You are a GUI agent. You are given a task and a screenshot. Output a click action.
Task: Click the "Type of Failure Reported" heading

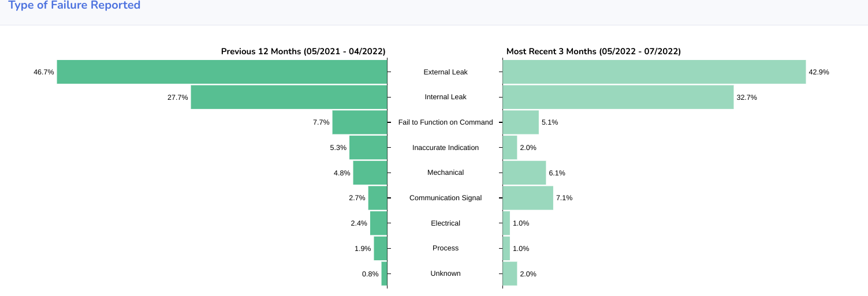[x=74, y=6]
